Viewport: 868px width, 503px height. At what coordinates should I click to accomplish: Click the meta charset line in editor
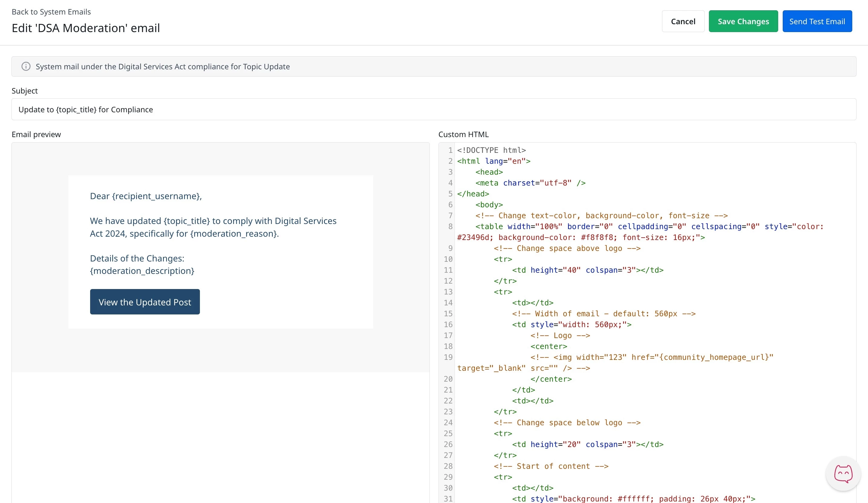tap(530, 183)
